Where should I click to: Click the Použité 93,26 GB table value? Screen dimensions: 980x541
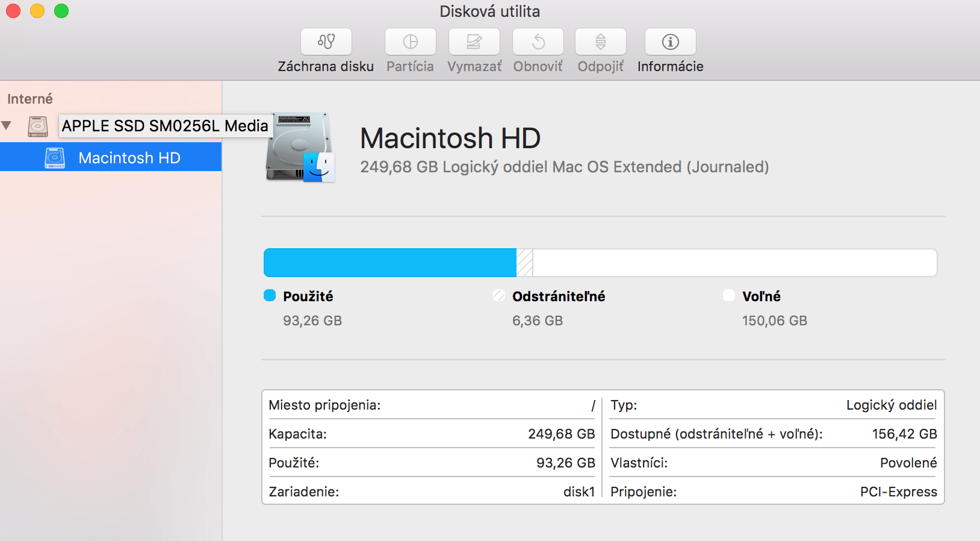click(x=566, y=463)
